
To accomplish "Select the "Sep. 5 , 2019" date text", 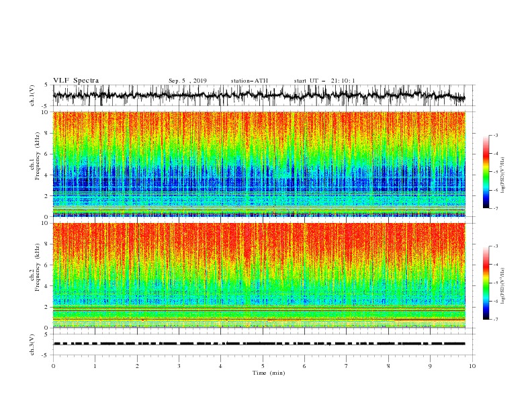I will click(x=187, y=81).
